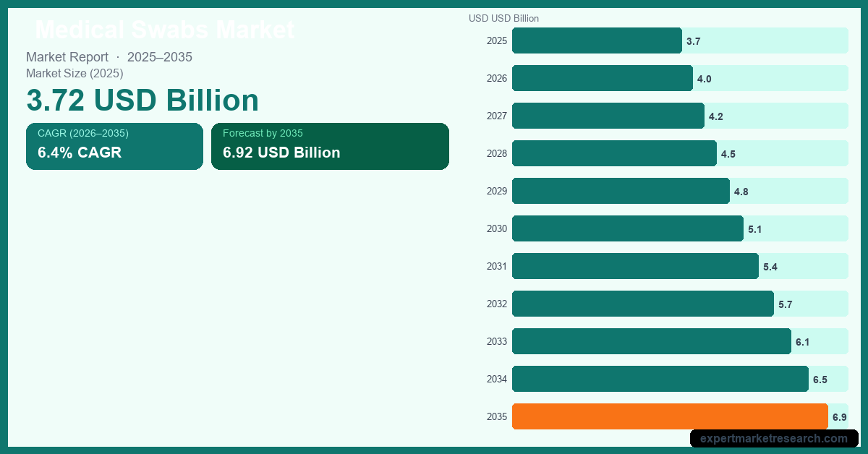
Task: Click the Market Report 2025–2035 subtitle
Action: tap(109, 57)
